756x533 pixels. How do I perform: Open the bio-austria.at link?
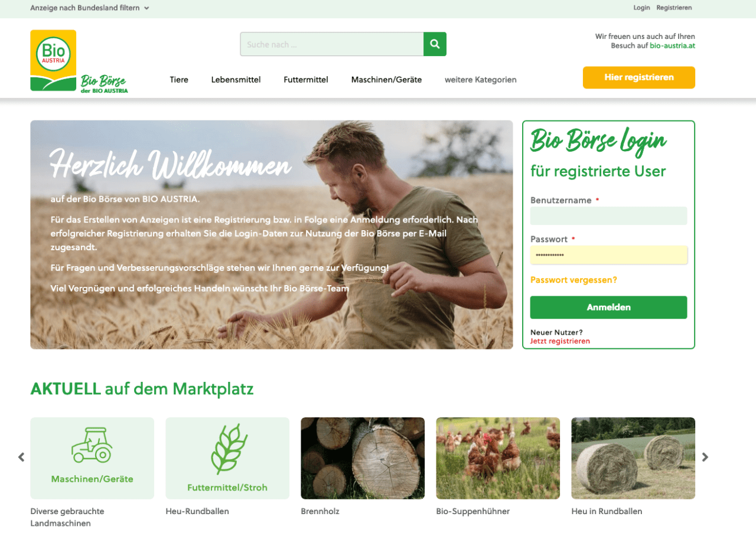click(672, 45)
